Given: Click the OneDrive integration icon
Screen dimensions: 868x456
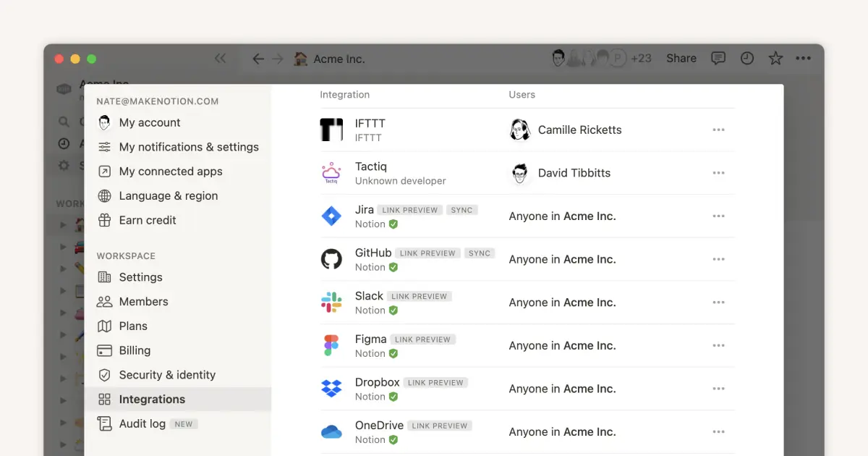Looking at the screenshot, I should click(x=332, y=431).
